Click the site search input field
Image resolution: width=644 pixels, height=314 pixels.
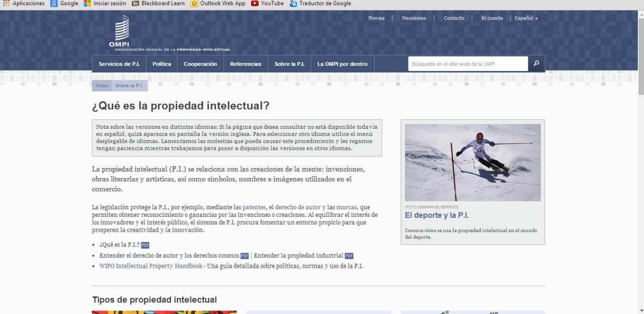[468, 64]
